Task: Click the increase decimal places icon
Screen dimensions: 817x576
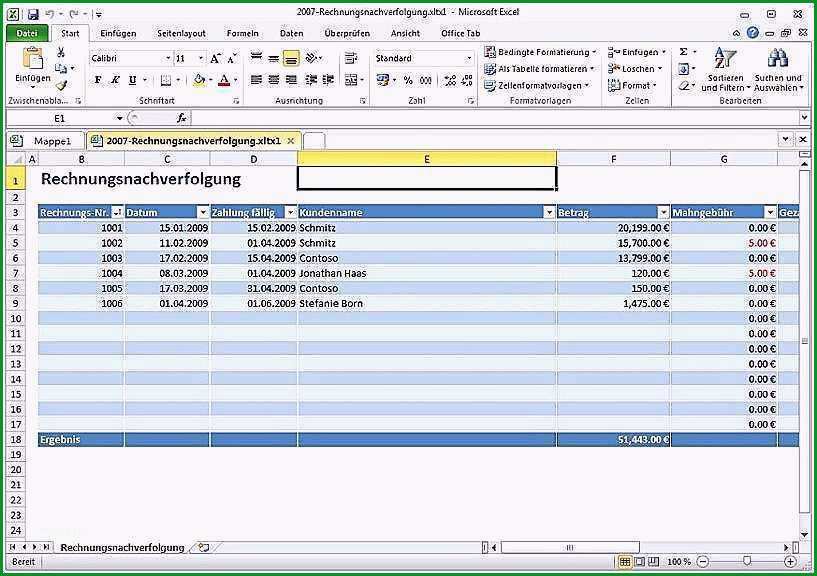Action: (450, 80)
